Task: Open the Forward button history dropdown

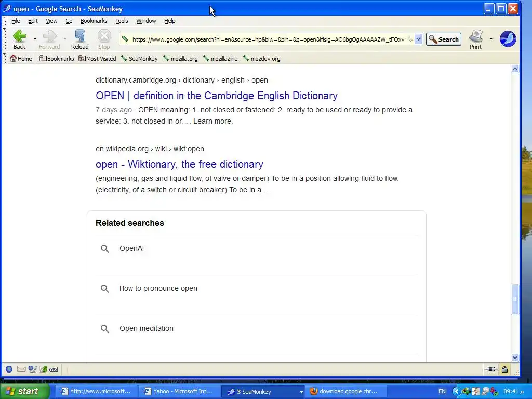Action: 65,39
